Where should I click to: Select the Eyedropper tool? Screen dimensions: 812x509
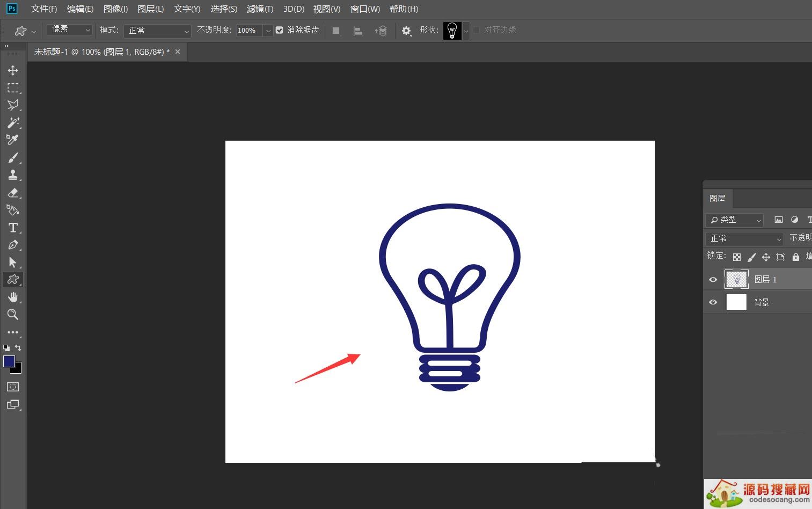[13, 140]
